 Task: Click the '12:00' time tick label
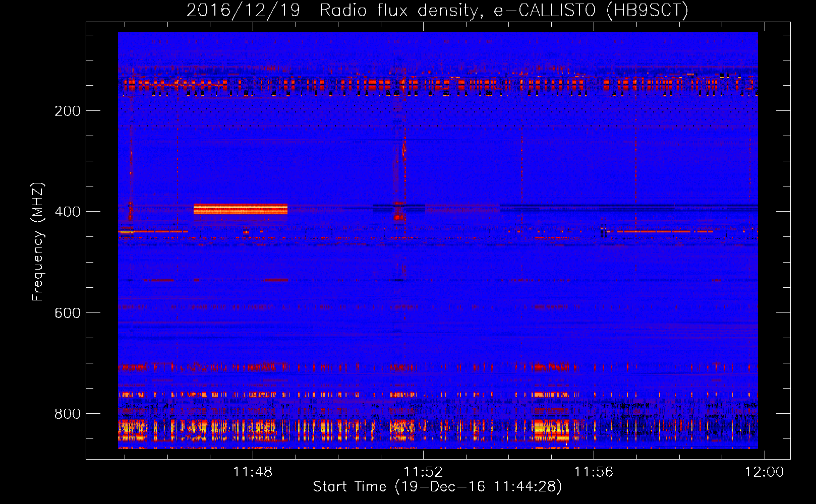pos(765,472)
